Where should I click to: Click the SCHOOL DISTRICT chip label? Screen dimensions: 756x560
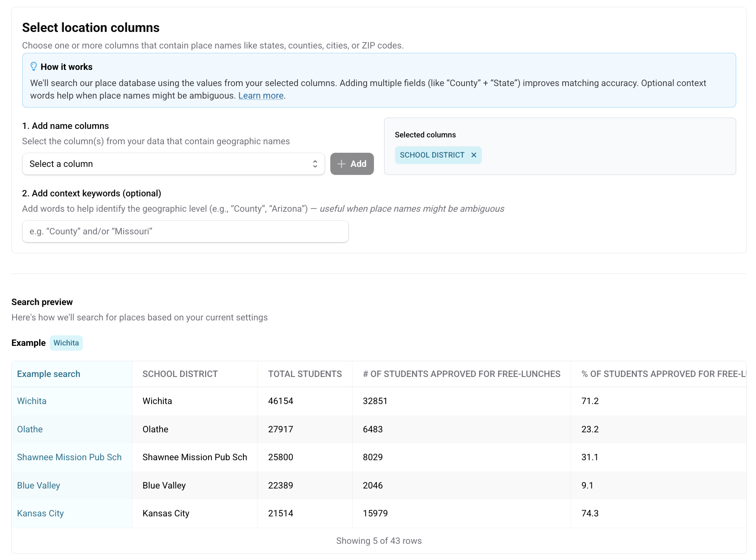432,155
